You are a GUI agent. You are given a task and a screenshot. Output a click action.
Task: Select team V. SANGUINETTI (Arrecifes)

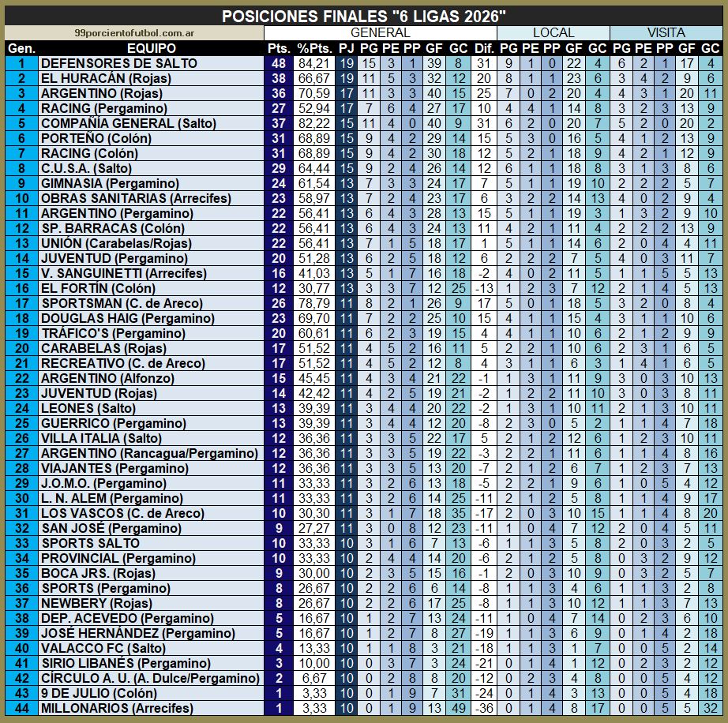[x=123, y=273]
